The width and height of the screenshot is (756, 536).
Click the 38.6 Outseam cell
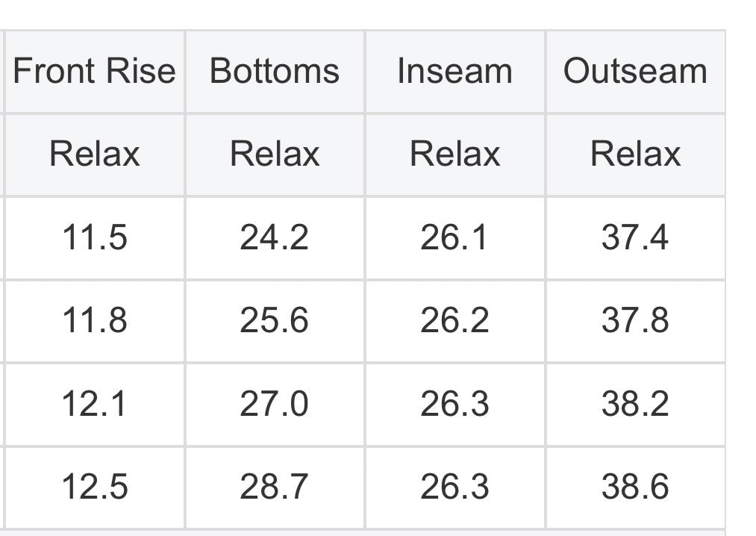click(635, 487)
